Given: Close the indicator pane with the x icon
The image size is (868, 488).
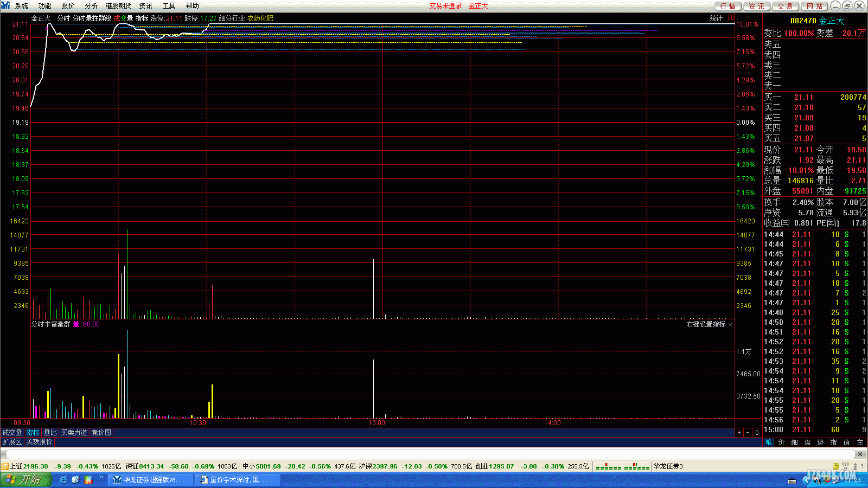Looking at the screenshot, I should click(x=730, y=325).
